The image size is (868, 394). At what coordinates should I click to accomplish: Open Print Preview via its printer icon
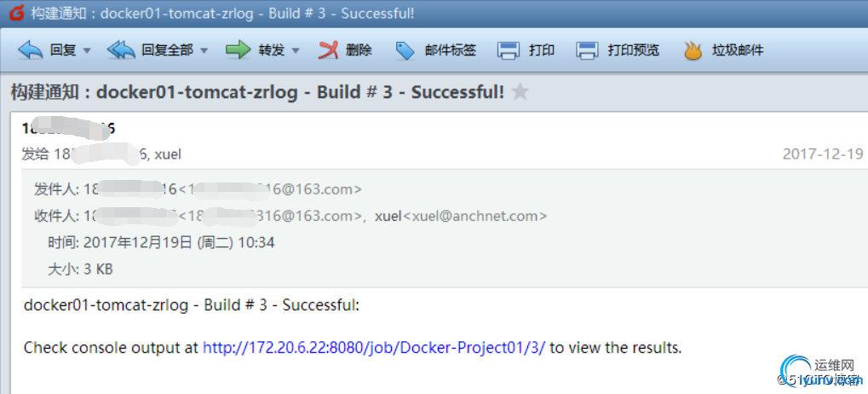point(587,50)
